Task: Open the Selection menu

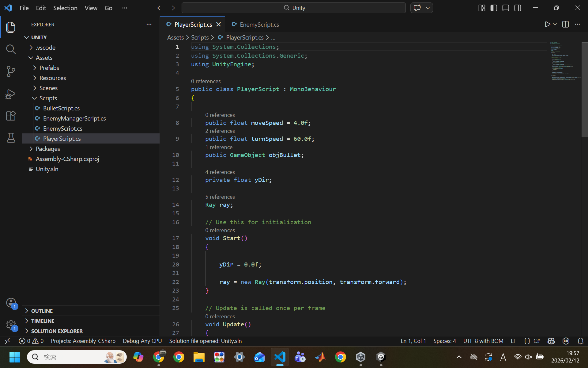Action: (65, 8)
